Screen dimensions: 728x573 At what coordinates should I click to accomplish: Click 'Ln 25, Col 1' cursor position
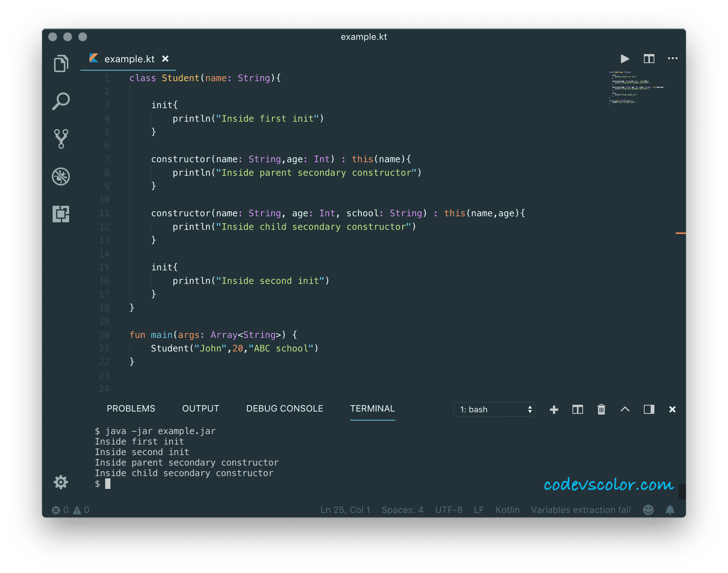pos(345,510)
